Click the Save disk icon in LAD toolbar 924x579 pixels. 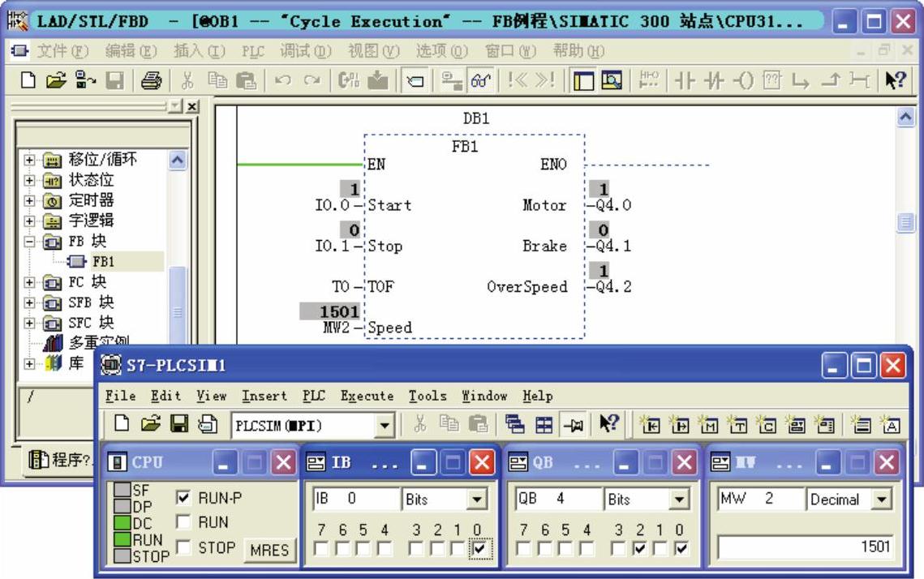pos(114,79)
